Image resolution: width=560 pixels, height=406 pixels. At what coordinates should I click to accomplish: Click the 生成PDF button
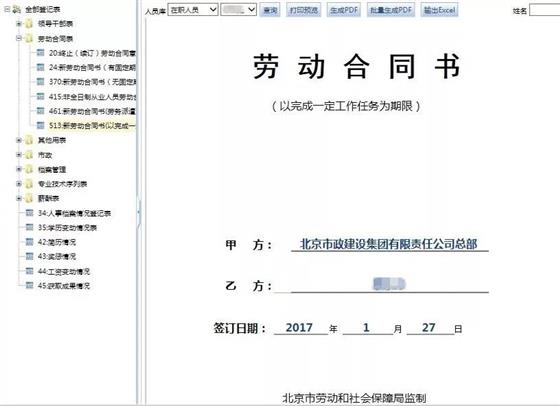344,10
